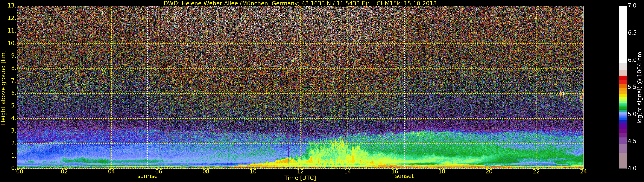Viewport: 644px width, 182px height.
Task: Click the height axis tick label '9.'
Action: [14, 56]
